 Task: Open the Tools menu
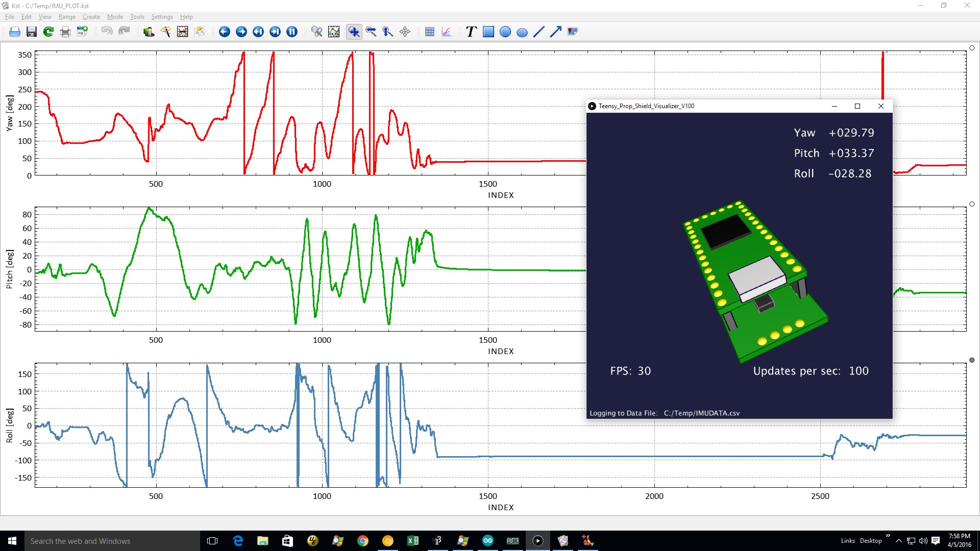(137, 17)
